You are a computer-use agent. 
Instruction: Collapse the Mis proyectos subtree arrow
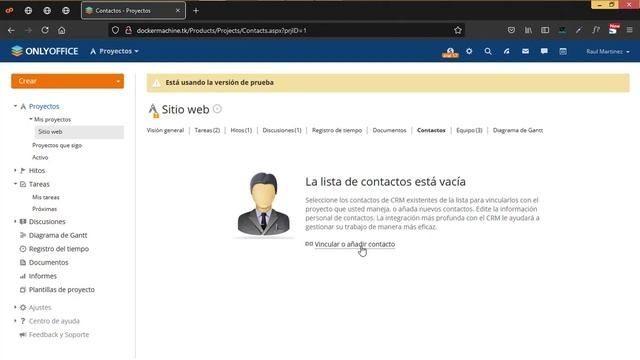tap(31, 119)
